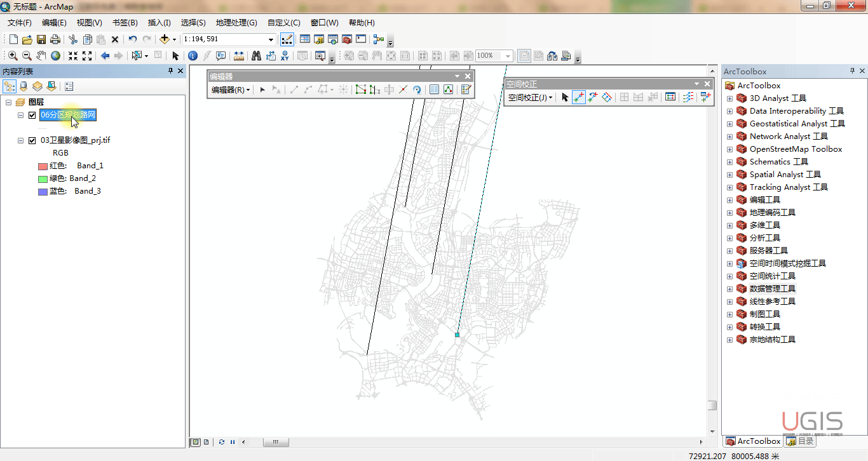The image size is (868, 461).
Task: Switch to List By Source view
Action: pyautogui.click(x=24, y=86)
